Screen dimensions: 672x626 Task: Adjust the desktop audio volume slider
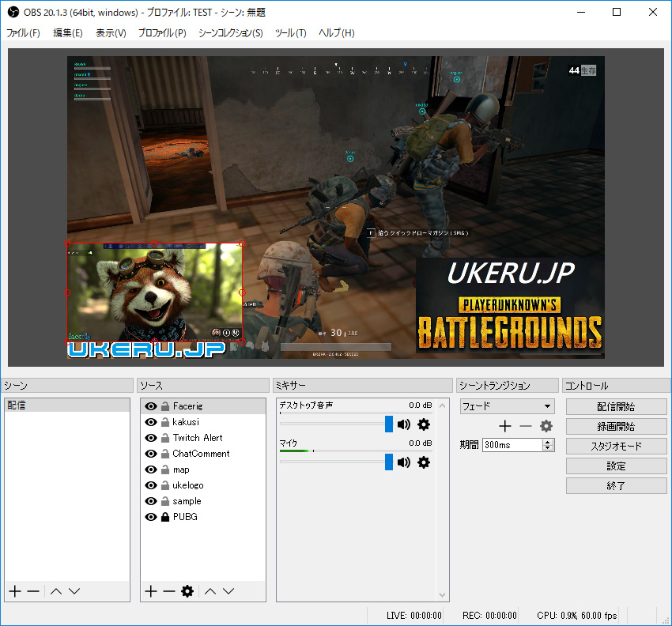click(388, 424)
